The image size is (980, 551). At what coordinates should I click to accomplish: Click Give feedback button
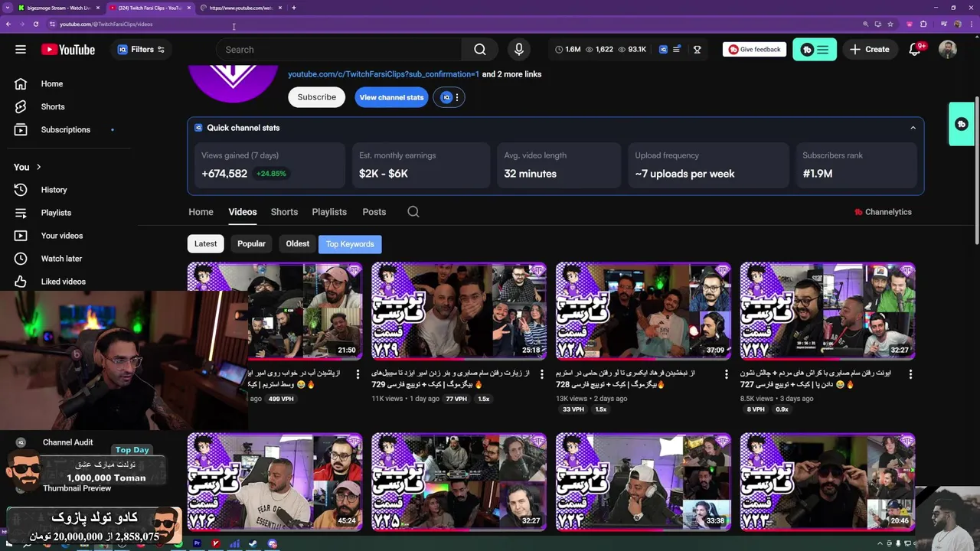(754, 50)
